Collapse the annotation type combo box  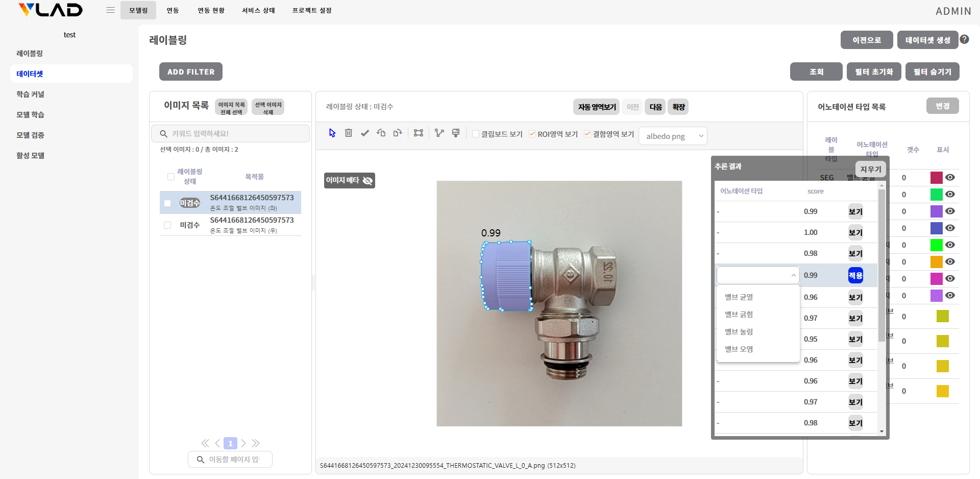click(x=758, y=275)
